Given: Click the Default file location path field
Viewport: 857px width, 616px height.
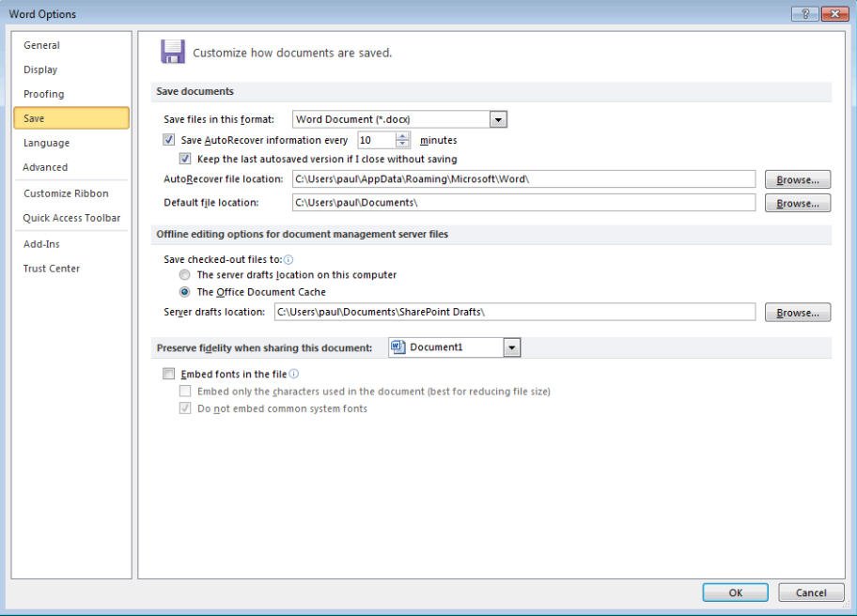Looking at the screenshot, I should [523, 203].
